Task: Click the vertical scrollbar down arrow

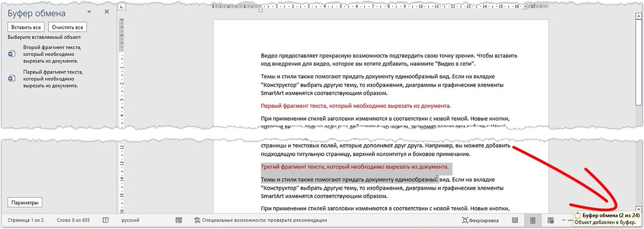Action: pyautogui.click(x=638, y=208)
